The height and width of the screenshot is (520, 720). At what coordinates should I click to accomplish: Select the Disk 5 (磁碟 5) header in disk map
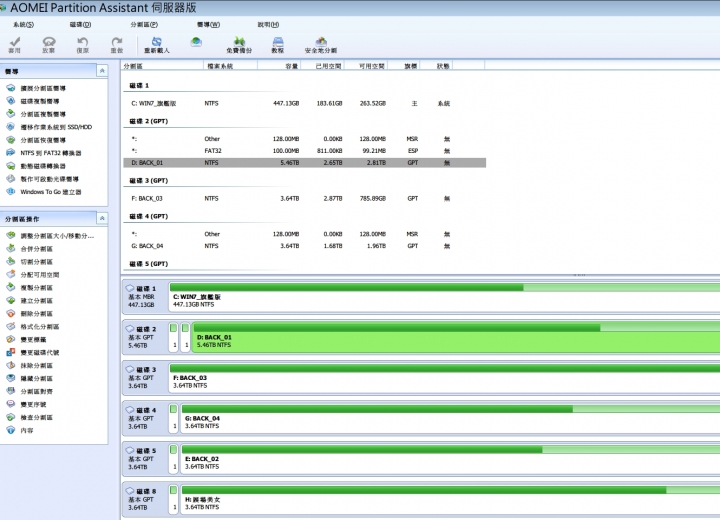point(145,458)
